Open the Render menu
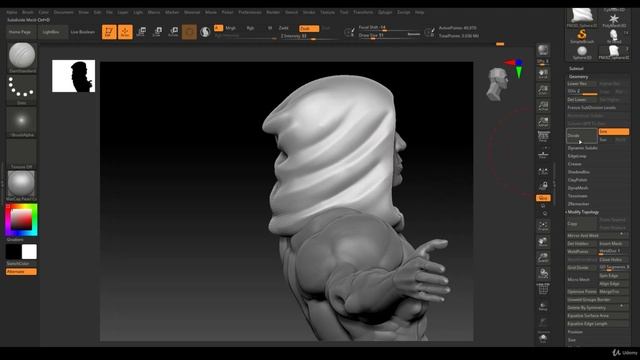This screenshot has height=360, width=640. click(x=273, y=12)
